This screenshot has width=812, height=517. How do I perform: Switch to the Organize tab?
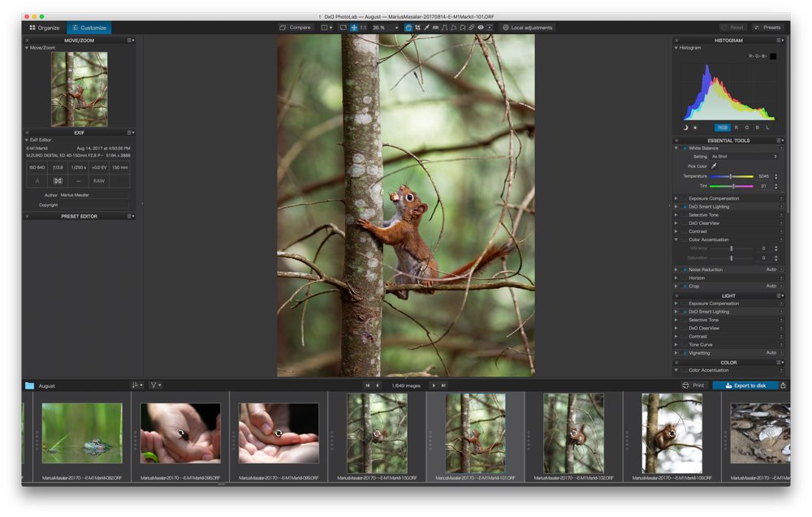point(45,28)
